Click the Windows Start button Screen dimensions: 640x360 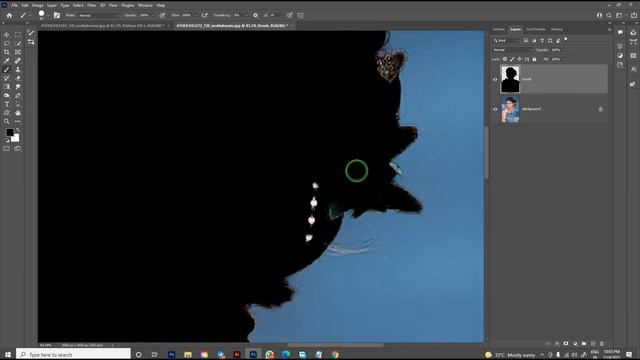[x=7, y=354]
